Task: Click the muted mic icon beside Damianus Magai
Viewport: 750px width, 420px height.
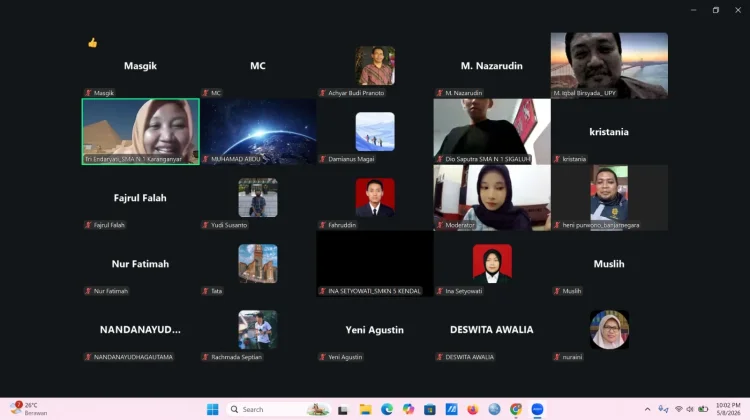Action: (323, 159)
